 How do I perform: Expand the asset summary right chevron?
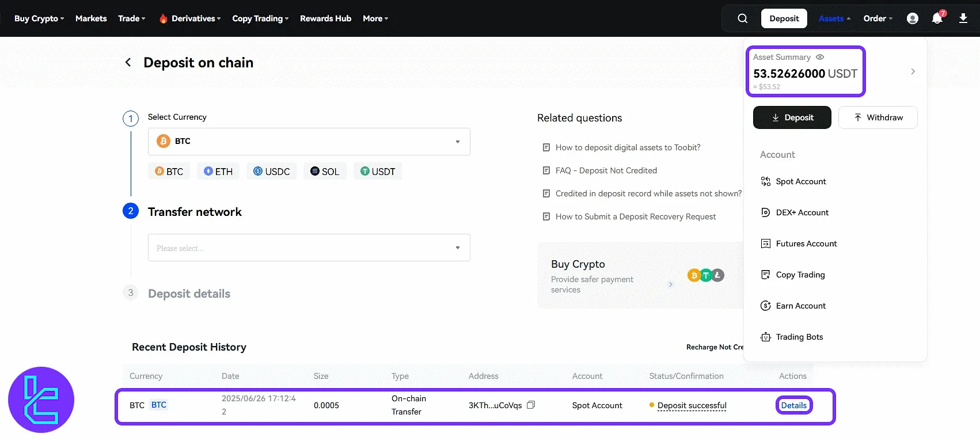click(913, 71)
